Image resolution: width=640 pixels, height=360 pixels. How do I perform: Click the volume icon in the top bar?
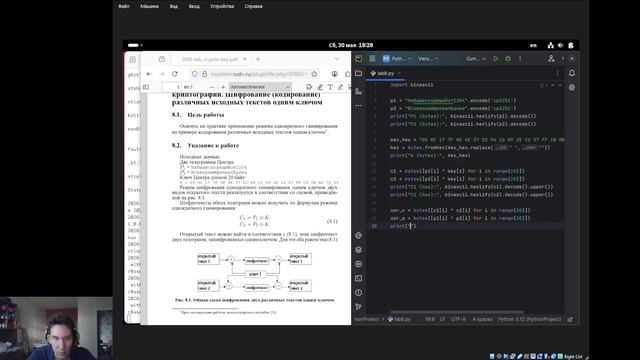(560, 45)
